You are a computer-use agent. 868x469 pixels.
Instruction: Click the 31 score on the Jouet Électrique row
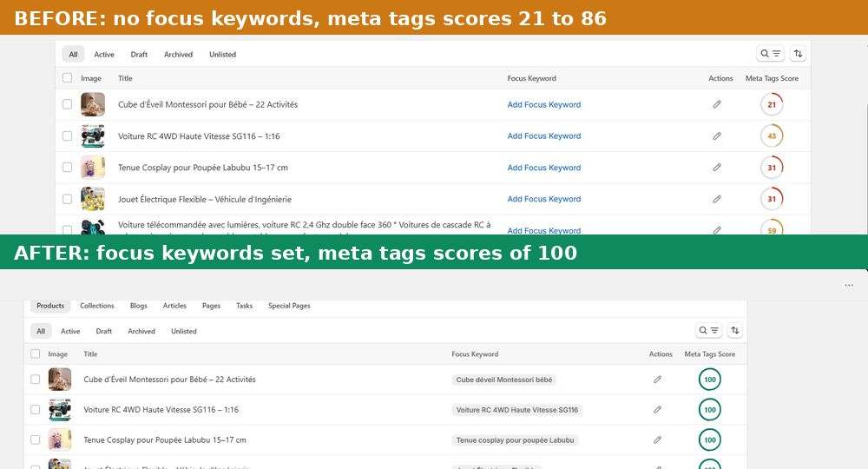click(x=772, y=199)
